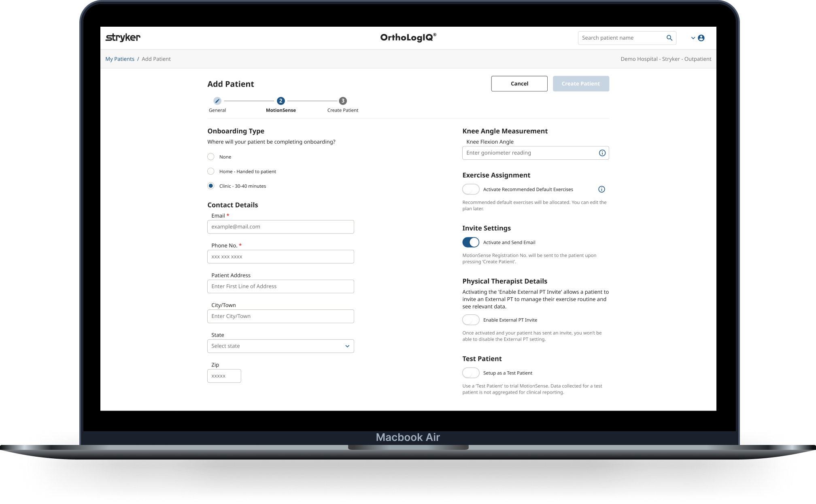This screenshot has height=504, width=816.
Task: Open the user profile account icon
Action: [x=701, y=38]
